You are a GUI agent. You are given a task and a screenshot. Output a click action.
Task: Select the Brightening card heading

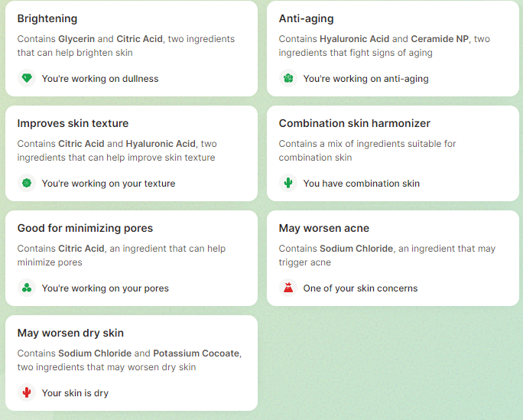point(47,18)
